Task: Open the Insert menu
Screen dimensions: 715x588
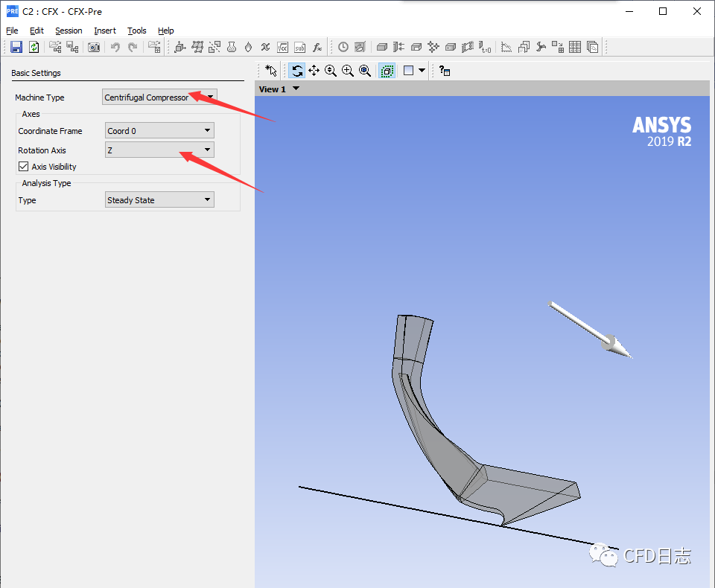Action: 104,31
